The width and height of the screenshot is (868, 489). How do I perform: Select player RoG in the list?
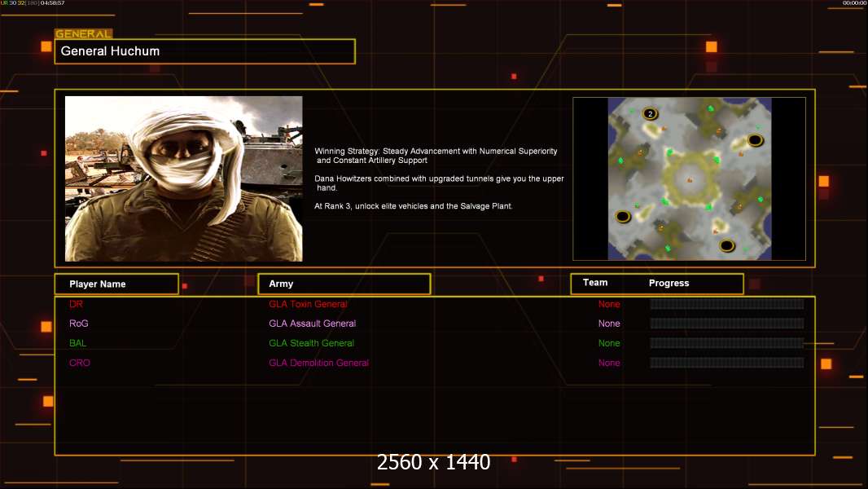point(78,324)
